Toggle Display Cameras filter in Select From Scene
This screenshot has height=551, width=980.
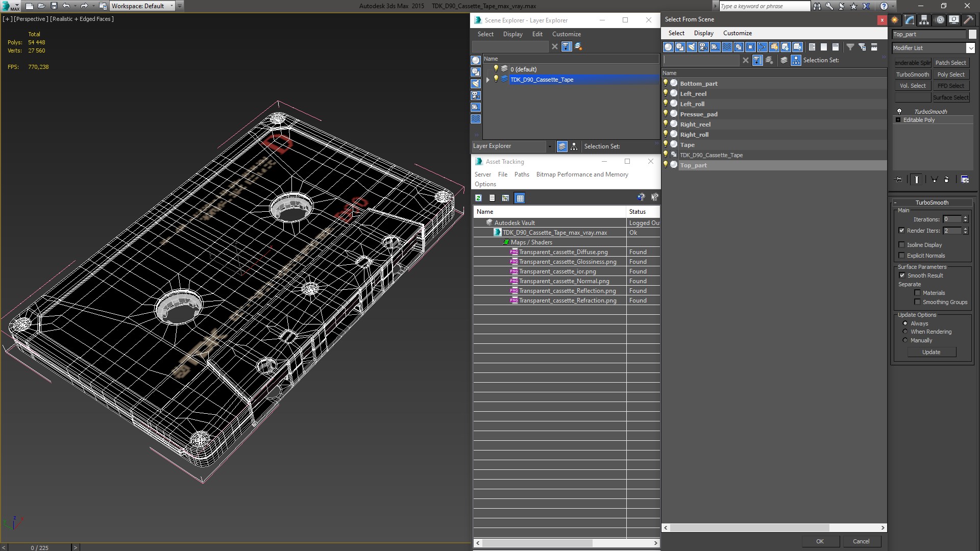click(x=703, y=47)
